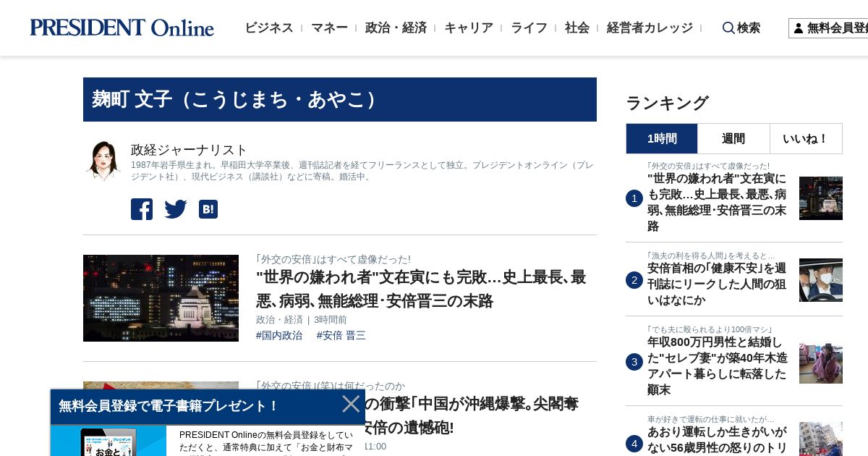This screenshot has width=868, height=456.
Task: Click ranking number 1 badge
Action: (634, 198)
